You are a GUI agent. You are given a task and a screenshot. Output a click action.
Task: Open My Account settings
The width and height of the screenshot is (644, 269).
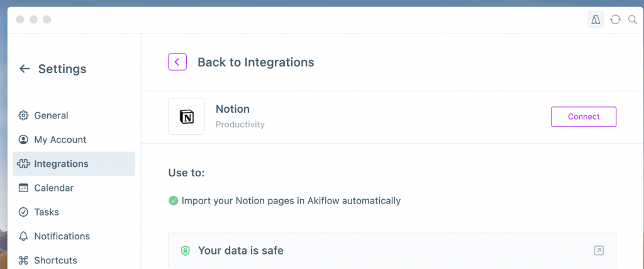[x=74, y=139]
